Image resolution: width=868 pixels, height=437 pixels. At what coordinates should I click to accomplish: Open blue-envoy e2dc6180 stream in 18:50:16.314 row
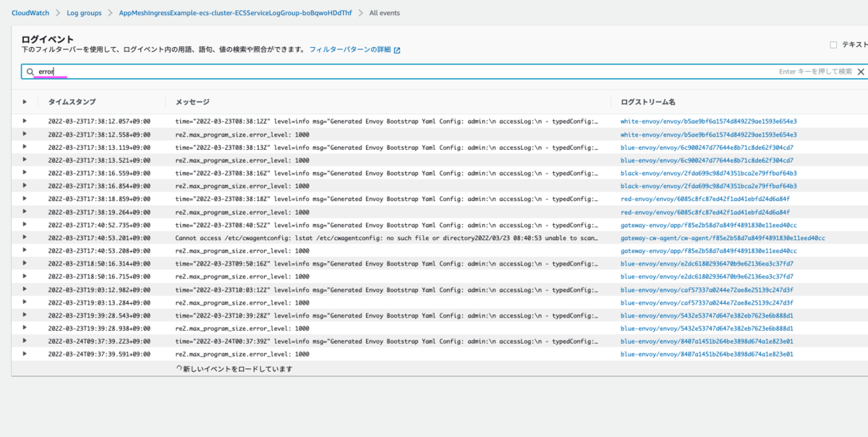click(x=707, y=263)
